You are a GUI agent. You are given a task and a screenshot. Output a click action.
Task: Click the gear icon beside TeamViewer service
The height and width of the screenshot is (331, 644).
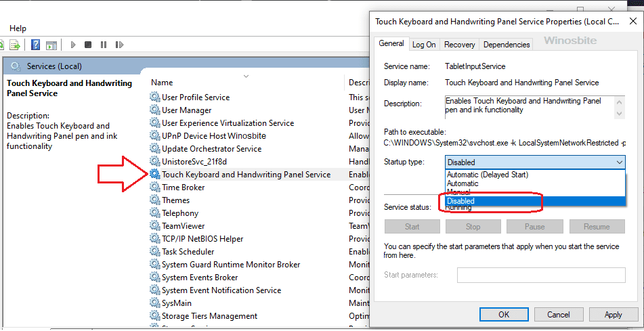pyautogui.click(x=155, y=226)
